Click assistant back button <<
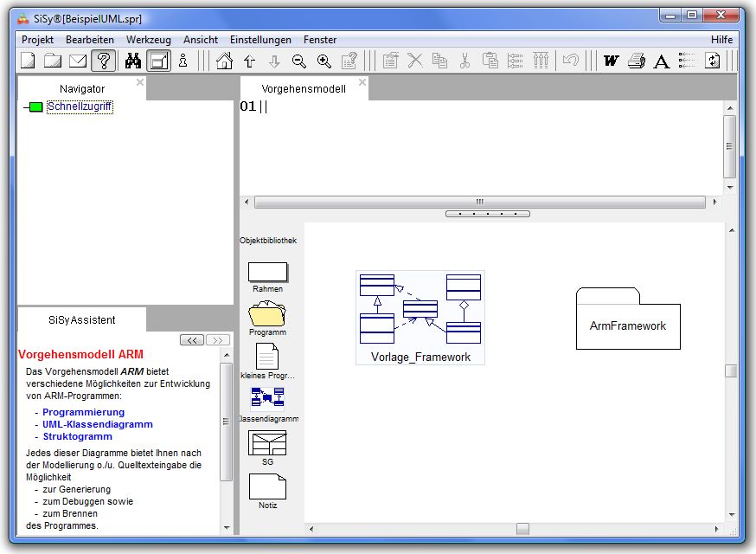The height and width of the screenshot is (554, 756). click(192, 340)
